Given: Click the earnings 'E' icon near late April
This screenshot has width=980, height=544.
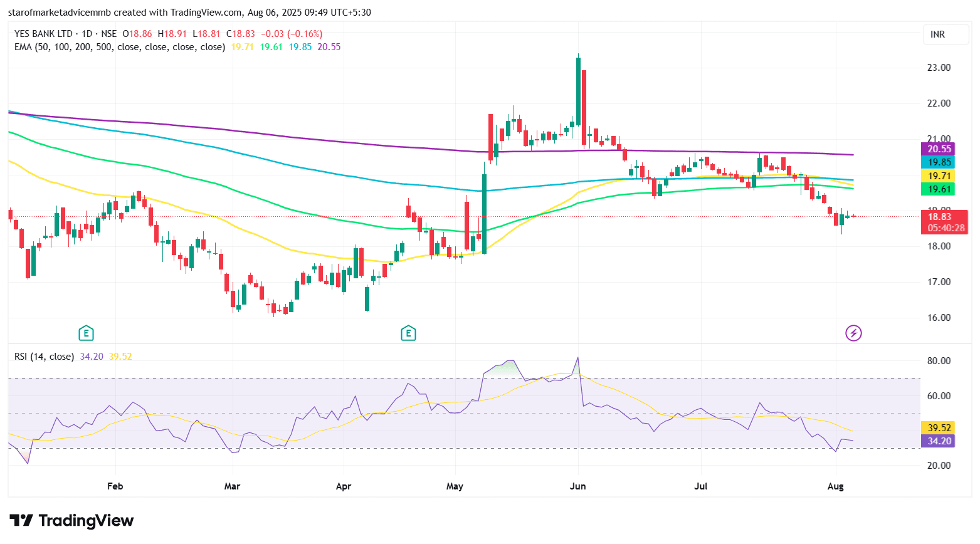Looking at the screenshot, I should (x=408, y=333).
